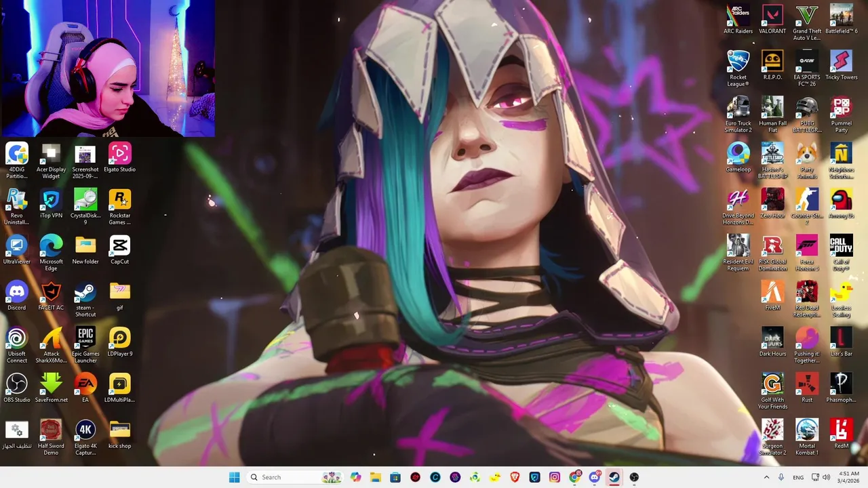Select the Phasmophobia icon
This screenshot has height=488, width=868.
pyautogui.click(x=842, y=388)
